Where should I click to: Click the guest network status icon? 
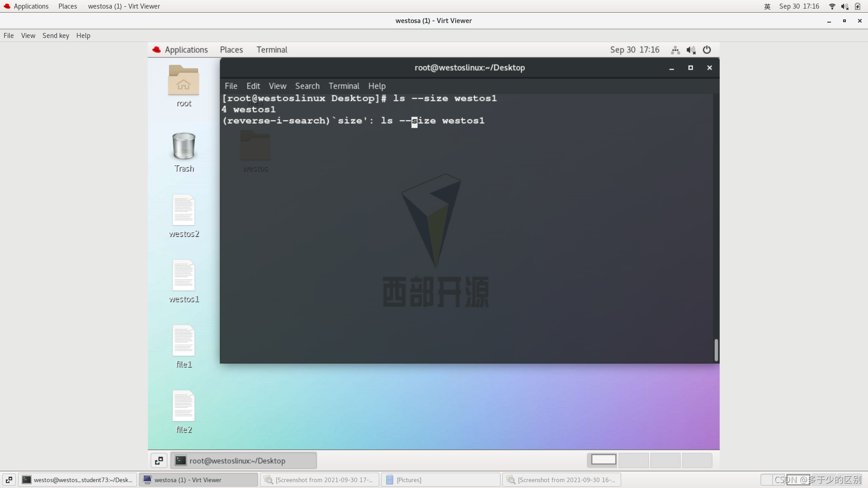tap(675, 50)
